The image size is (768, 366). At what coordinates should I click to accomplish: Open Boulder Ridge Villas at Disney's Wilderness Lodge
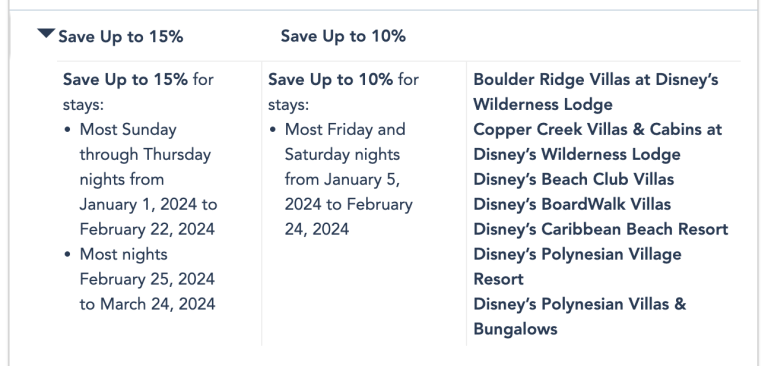(x=596, y=92)
